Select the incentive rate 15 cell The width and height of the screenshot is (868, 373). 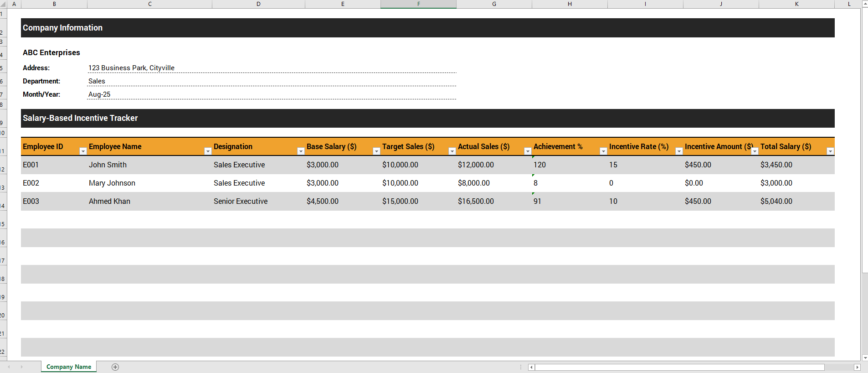tap(645, 165)
